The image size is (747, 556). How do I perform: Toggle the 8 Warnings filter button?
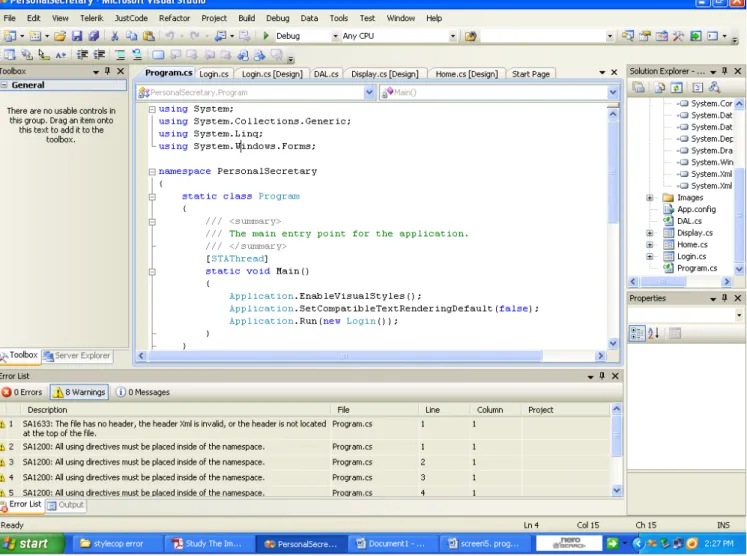[79, 392]
